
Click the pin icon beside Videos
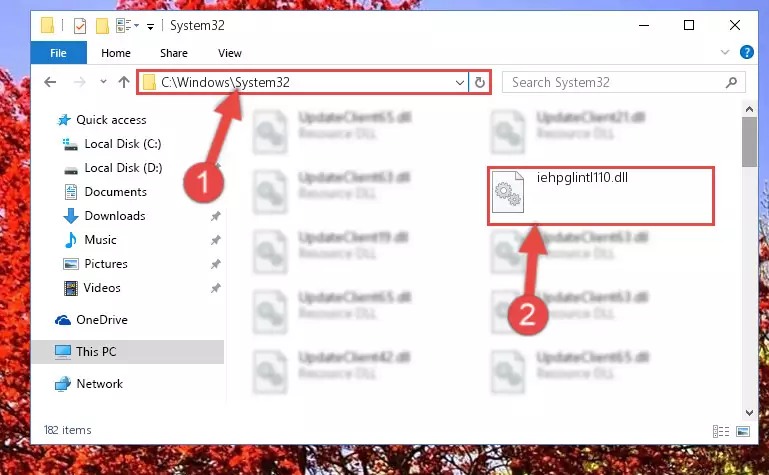[x=215, y=288]
